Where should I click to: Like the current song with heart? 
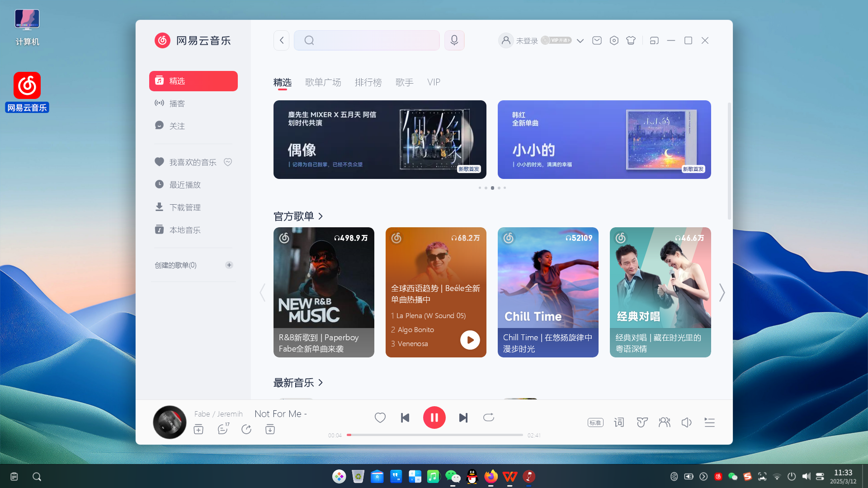(x=380, y=418)
